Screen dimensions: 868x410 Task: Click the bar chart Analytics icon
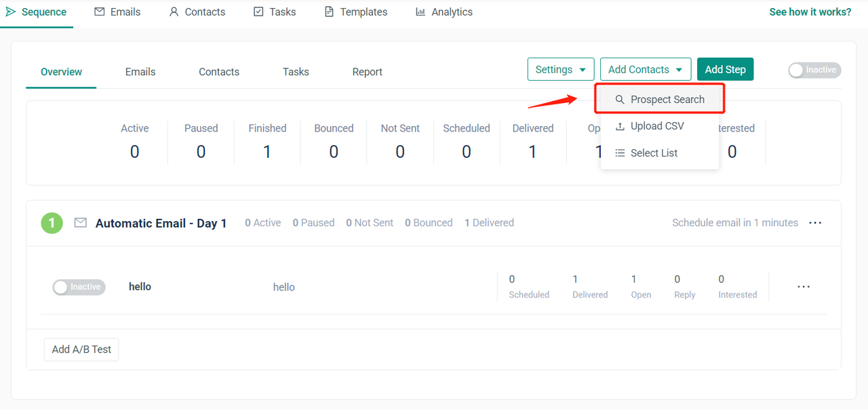420,12
